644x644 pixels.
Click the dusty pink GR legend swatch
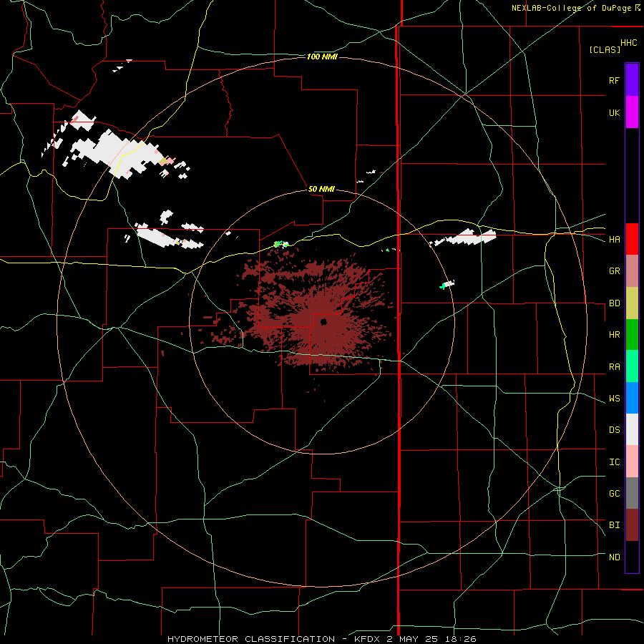pos(632,271)
